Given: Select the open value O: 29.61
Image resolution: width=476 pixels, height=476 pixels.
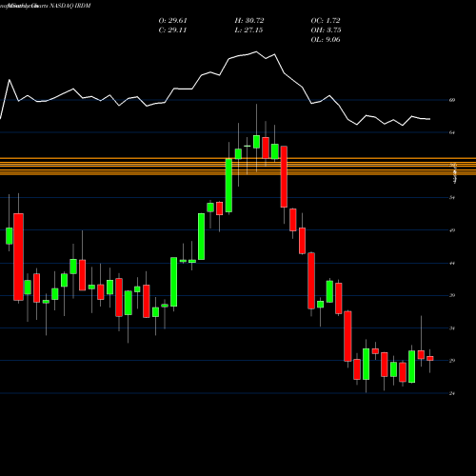Looking at the screenshot, I should coord(172,21).
